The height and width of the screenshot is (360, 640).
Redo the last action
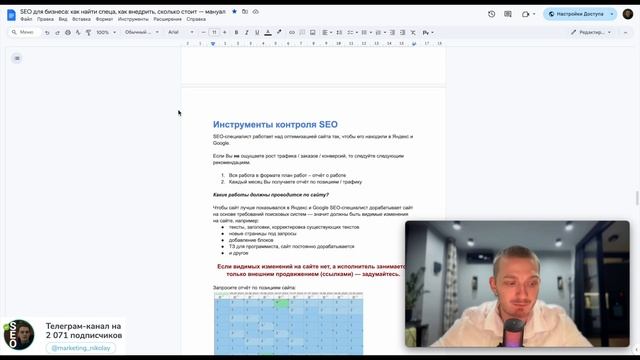[57, 32]
